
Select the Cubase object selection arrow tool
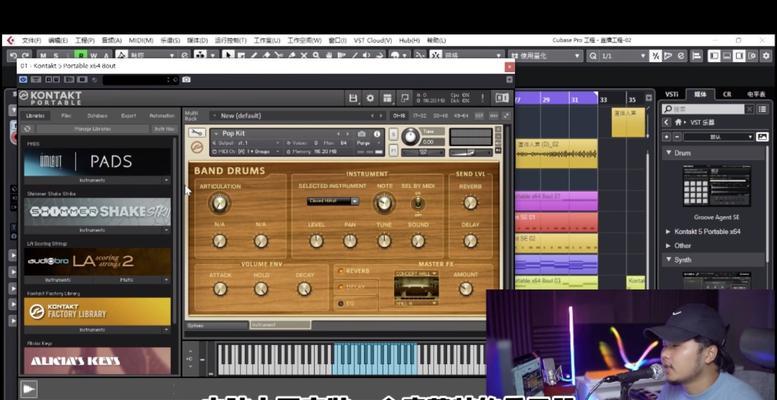coord(227,56)
